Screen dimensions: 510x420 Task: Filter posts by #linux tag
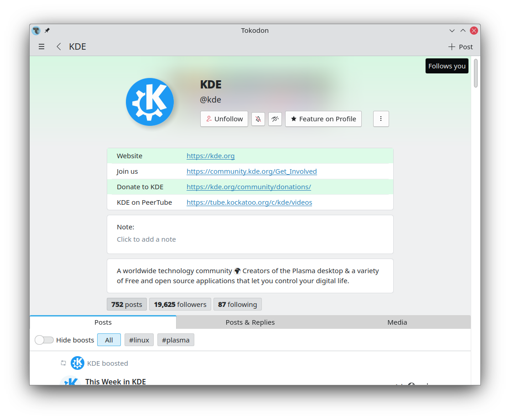(139, 340)
